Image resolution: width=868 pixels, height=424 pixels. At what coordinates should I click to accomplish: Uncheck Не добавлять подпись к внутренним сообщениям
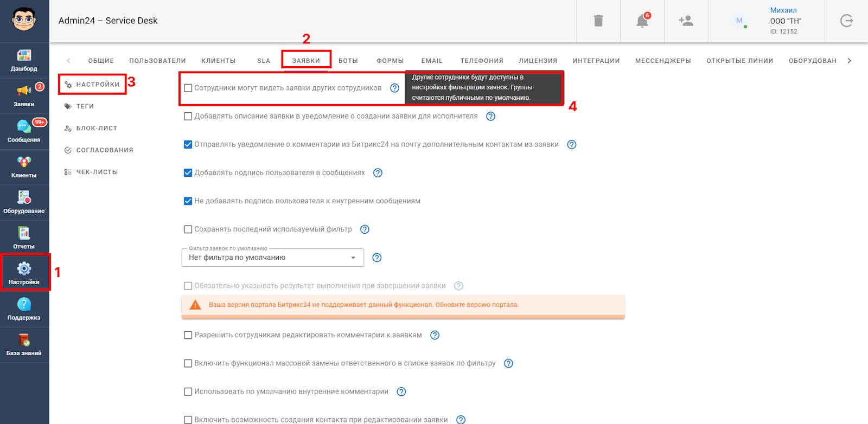[x=188, y=201]
